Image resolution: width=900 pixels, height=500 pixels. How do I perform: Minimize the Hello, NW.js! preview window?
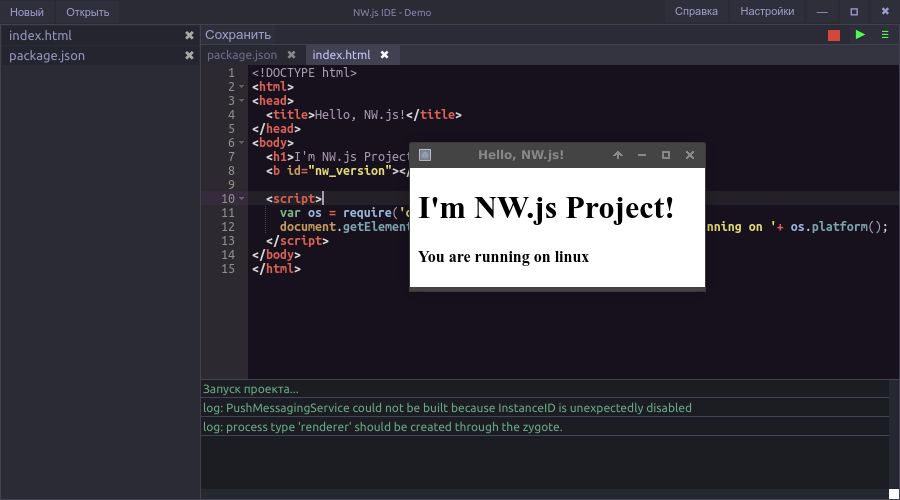pos(642,155)
